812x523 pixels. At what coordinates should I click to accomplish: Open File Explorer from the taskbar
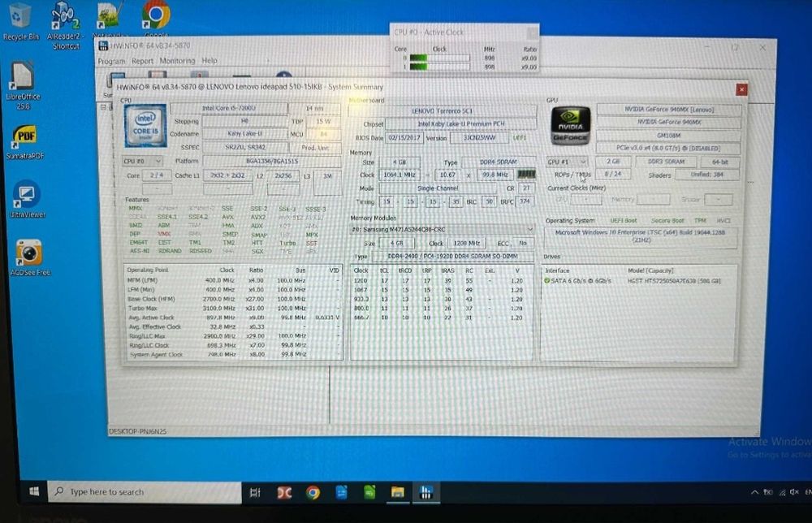tap(397, 492)
